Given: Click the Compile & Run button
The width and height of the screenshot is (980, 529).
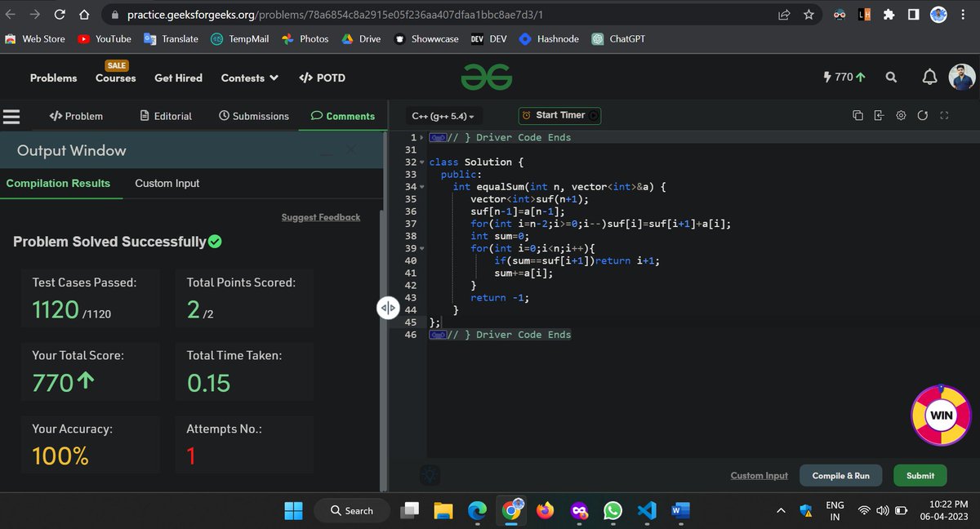Looking at the screenshot, I should [840, 475].
